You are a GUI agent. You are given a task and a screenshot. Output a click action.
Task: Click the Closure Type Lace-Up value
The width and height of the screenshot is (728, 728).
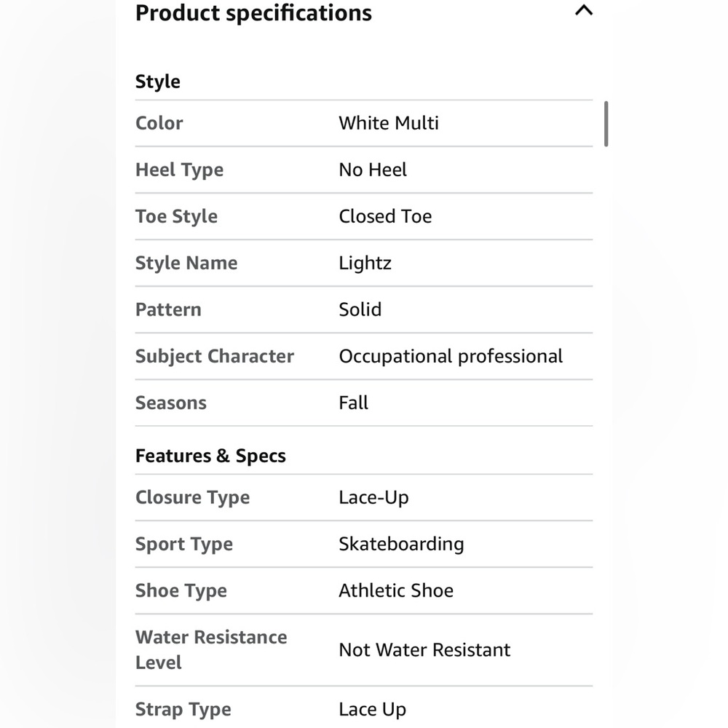[x=373, y=497]
